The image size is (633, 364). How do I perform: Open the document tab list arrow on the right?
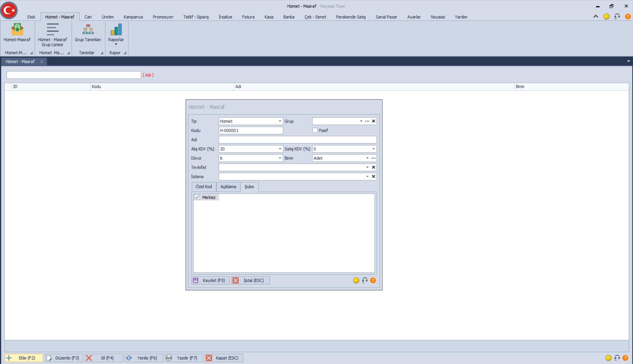[628, 61]
